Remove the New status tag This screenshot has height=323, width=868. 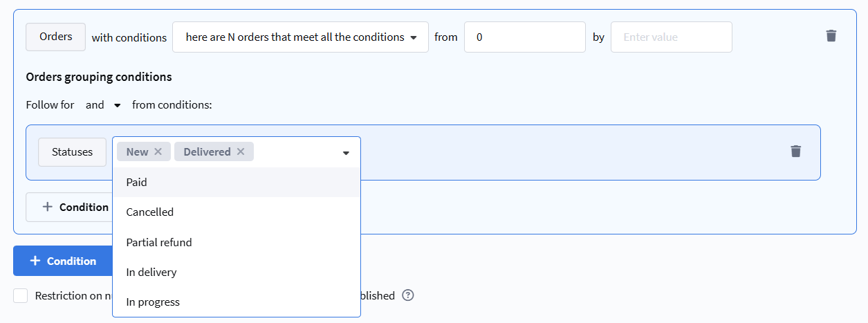(x=158, y=152)
